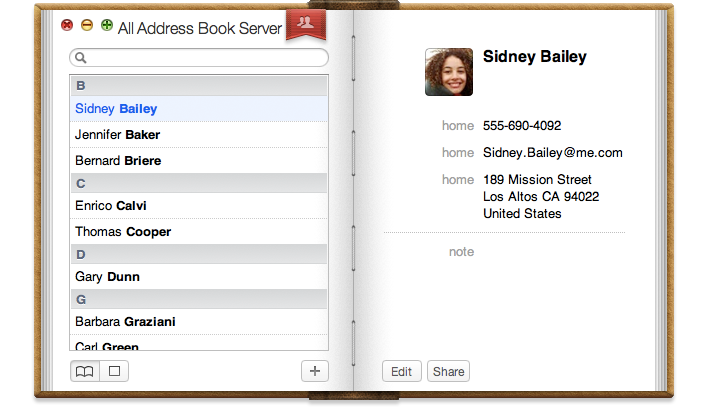Click the magnifying glass search icon
This screenshot has height=410, width=712.
point(81,58)
